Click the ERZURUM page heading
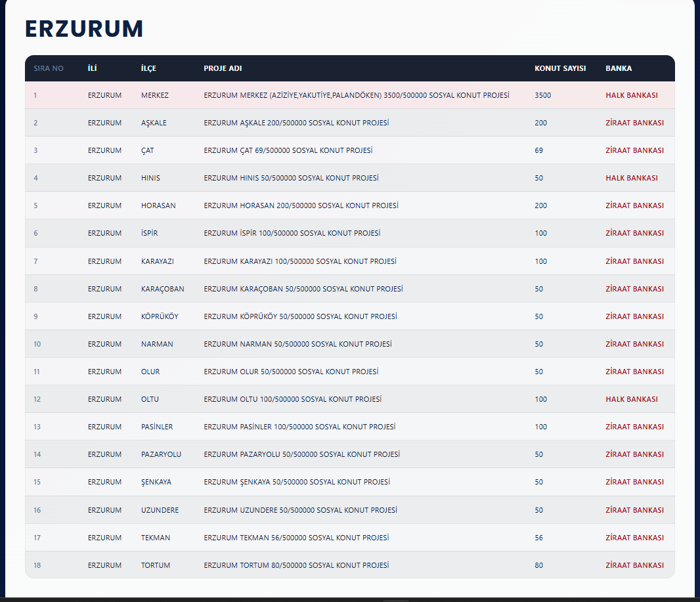The height and width of the screenshot is (602, 700). tap(84, 29)
